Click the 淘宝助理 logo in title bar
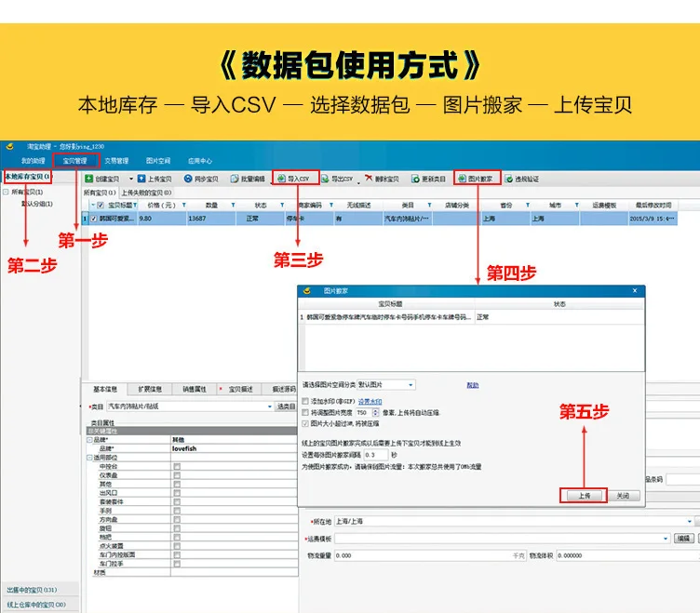The image size is (700, 613). click(10, 146)
